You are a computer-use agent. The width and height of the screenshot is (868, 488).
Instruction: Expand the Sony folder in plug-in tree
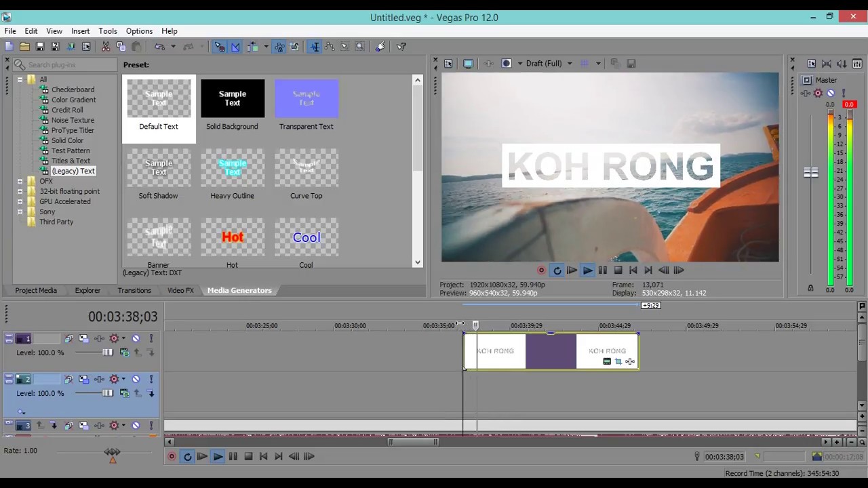20,212
